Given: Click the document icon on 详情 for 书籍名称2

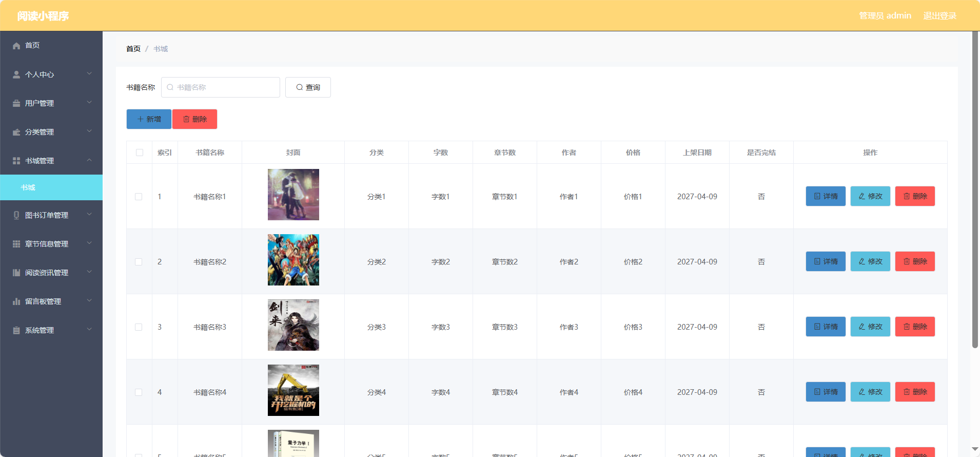Looking at the screenshot, I should [817, 261].
